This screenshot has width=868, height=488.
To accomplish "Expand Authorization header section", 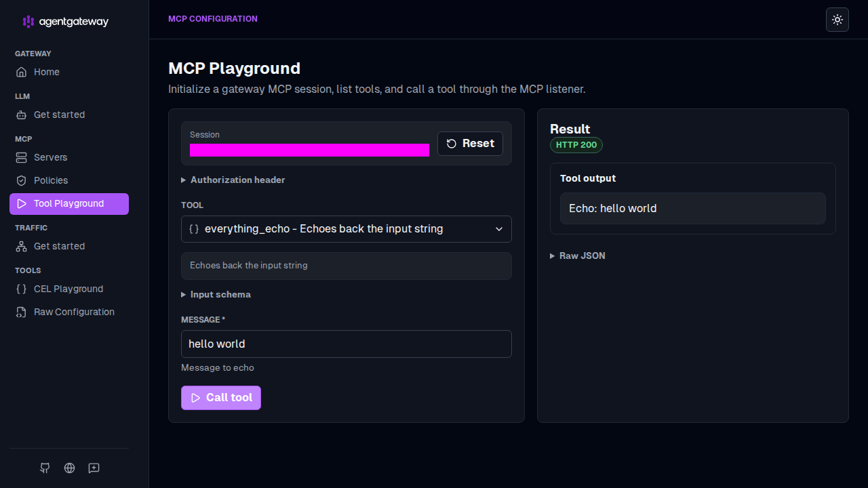I will point(233,180).
